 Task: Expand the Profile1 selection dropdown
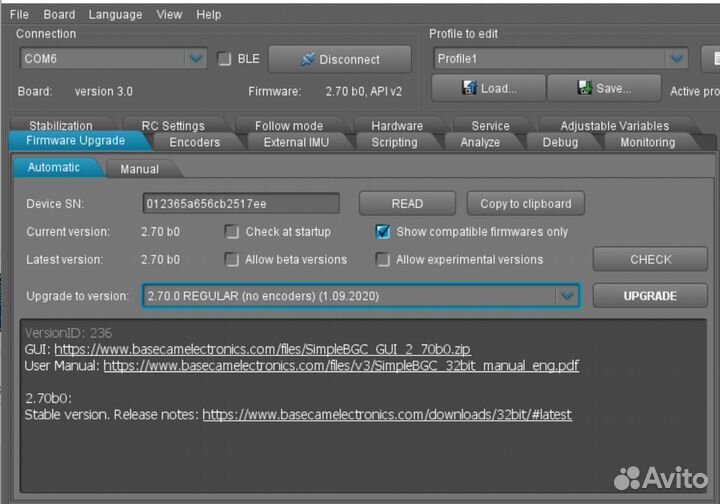pos(677,59)
